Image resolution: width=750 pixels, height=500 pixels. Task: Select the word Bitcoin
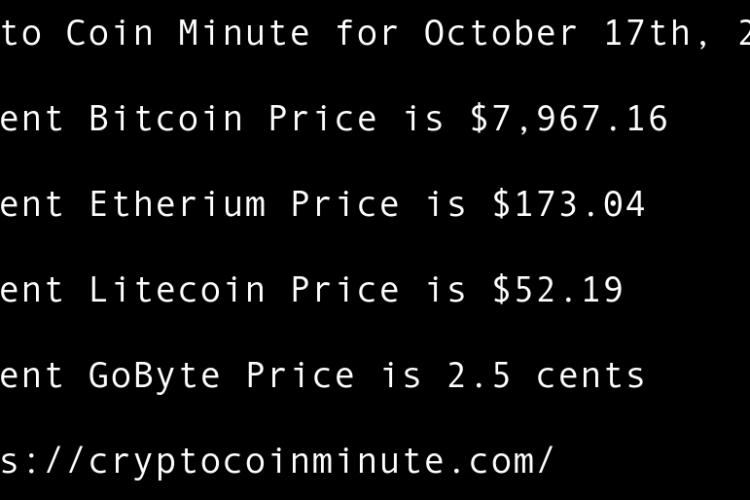[x=166, y=119]
